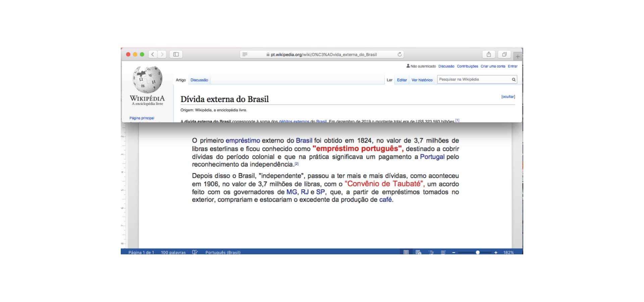Open the MG hyperlink in document

click(x=291, y=192)
